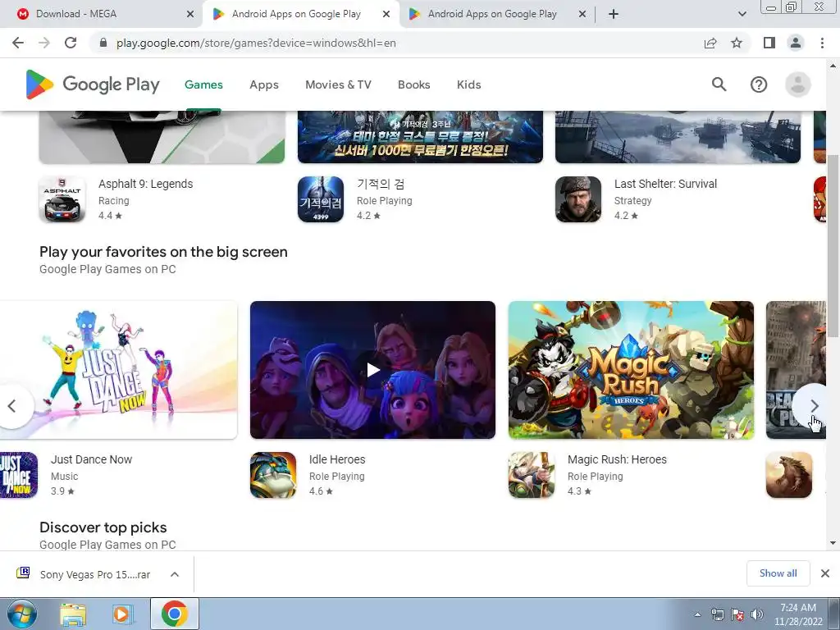Open the Google Play search icon
The height and width of the screenshot is (630, 840).
[719, 84]
